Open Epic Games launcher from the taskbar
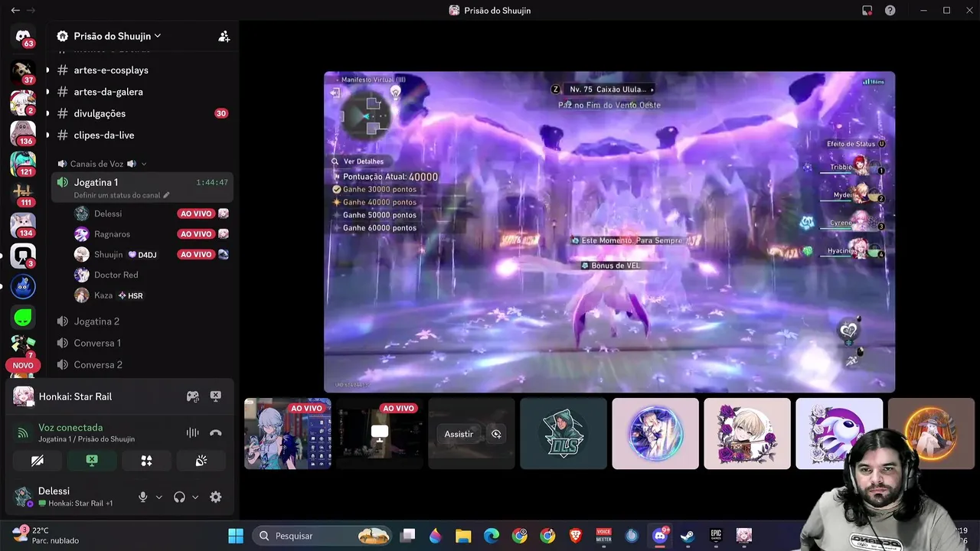This screenshot has height=551, width=980. pyautogui.click(x=716, y=536)
